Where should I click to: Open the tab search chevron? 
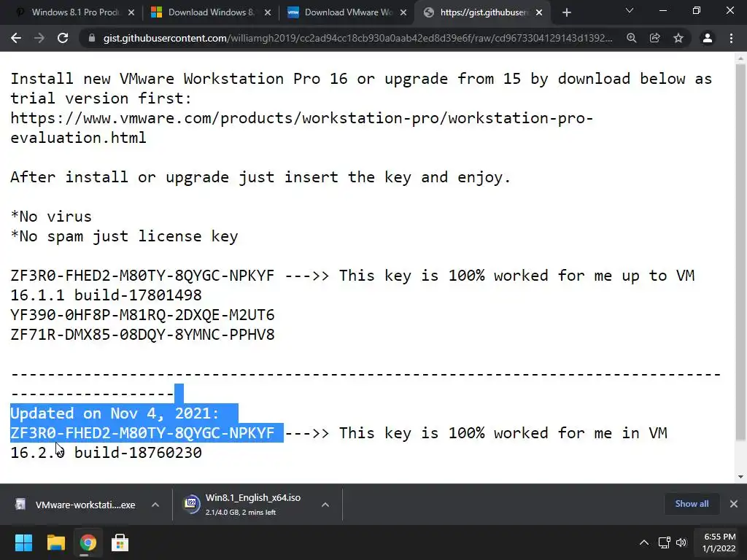click(x=630, y=10)
